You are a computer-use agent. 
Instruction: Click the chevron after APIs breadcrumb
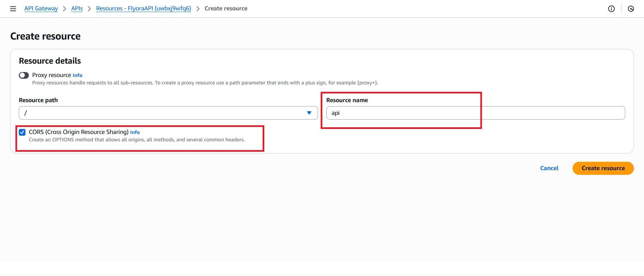(x=89, y=9)
